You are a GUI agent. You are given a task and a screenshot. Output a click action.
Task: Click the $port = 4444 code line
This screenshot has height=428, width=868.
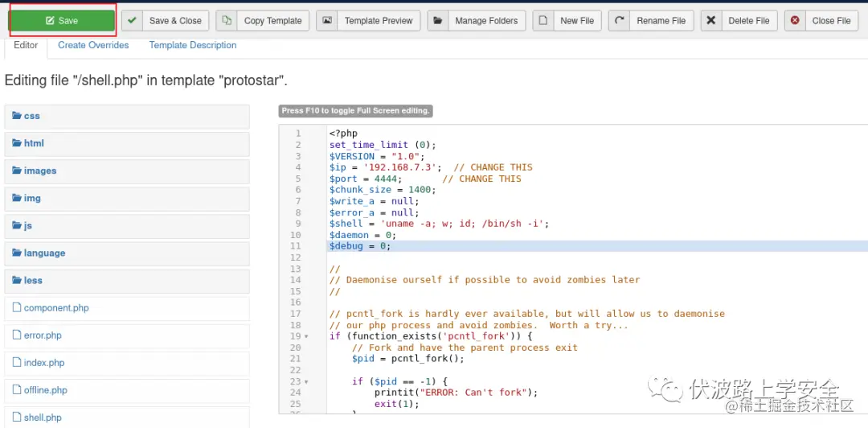tap(425, 179)
